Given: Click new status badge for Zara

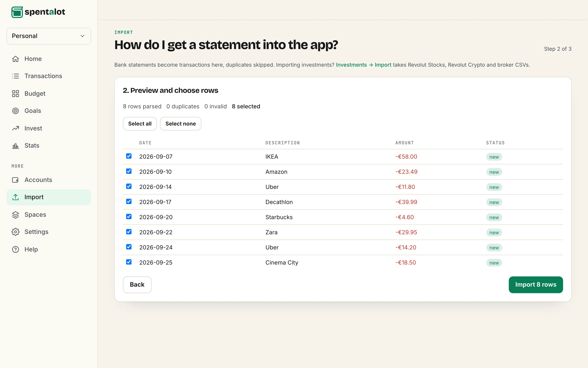Looking at the screenshot, I should (494, 232).
